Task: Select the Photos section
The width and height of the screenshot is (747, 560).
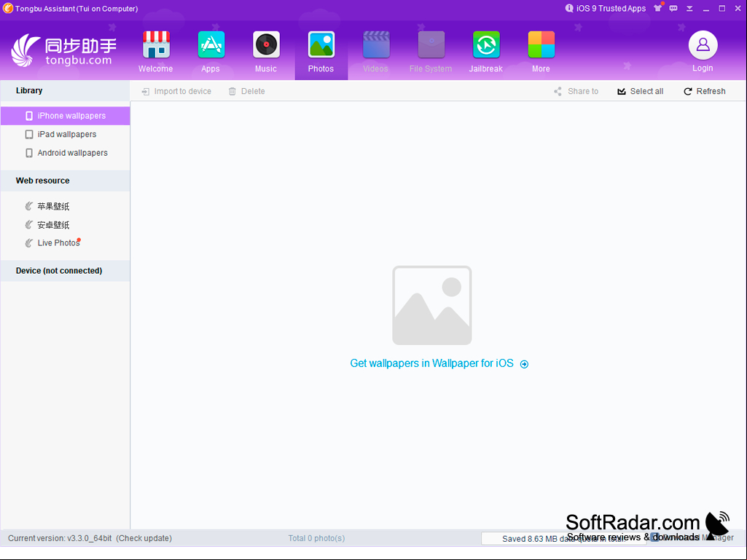Action: click(321, 52)
